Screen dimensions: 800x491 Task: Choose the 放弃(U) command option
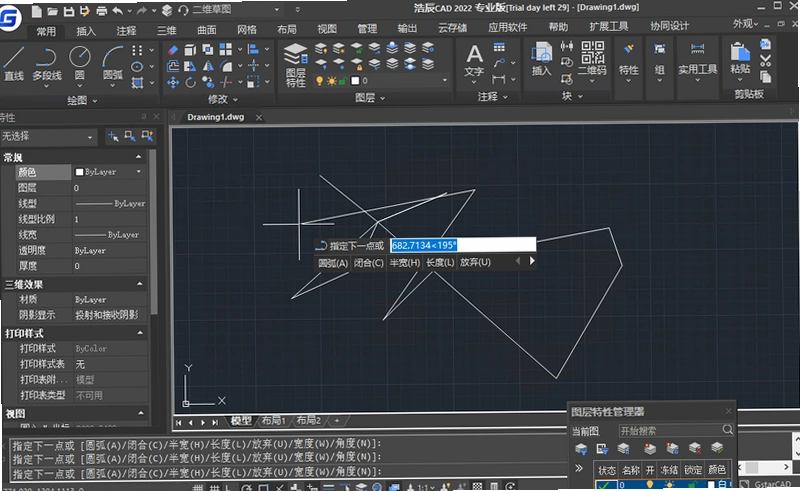coord(475,262)
